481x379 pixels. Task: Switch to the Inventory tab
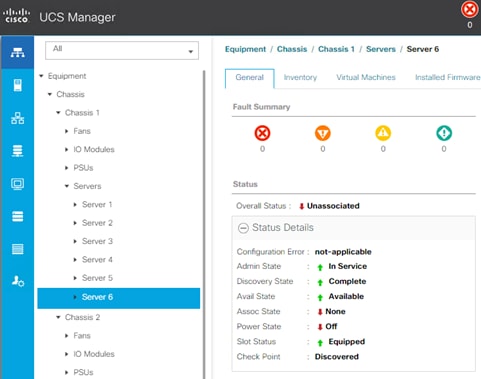click(300, 77)
